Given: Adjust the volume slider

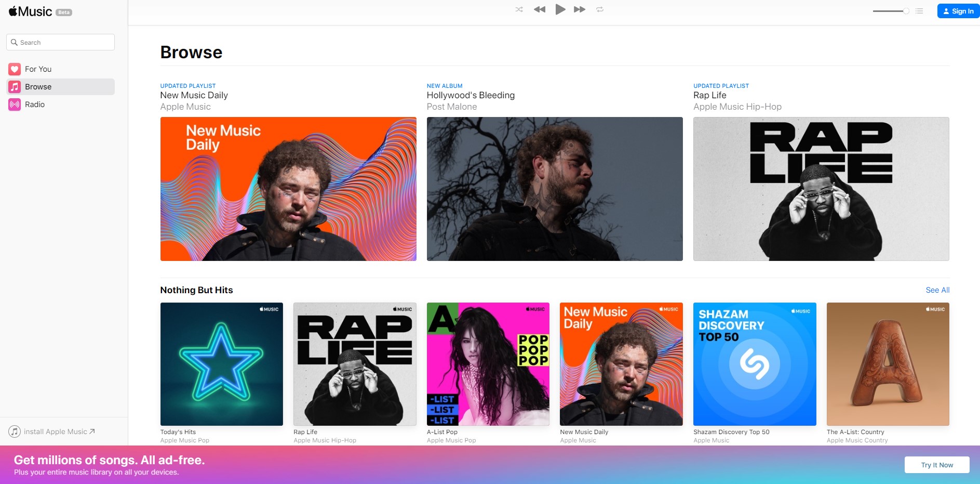Looking at the screenshot, I should point(890,10).
